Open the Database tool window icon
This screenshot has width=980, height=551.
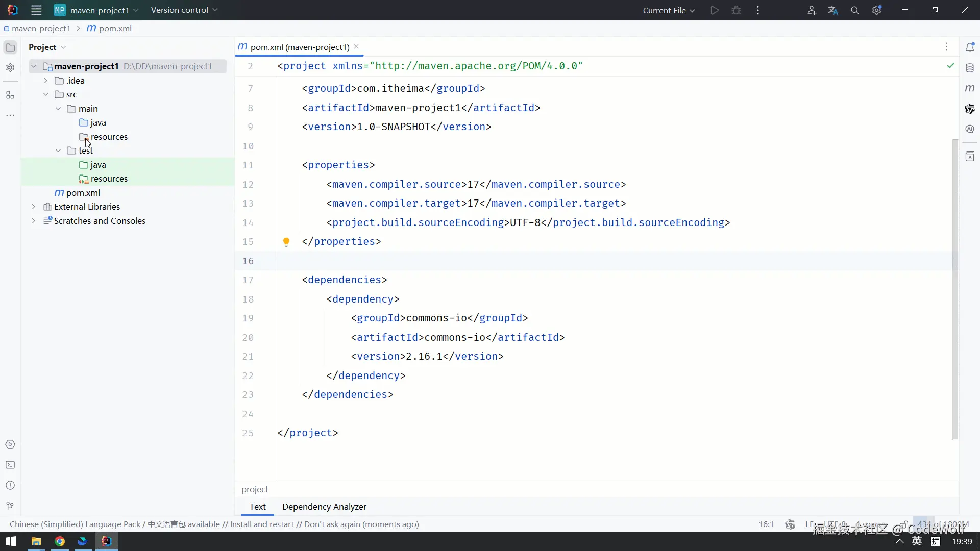pyautogui.click(x=970, y=68)
